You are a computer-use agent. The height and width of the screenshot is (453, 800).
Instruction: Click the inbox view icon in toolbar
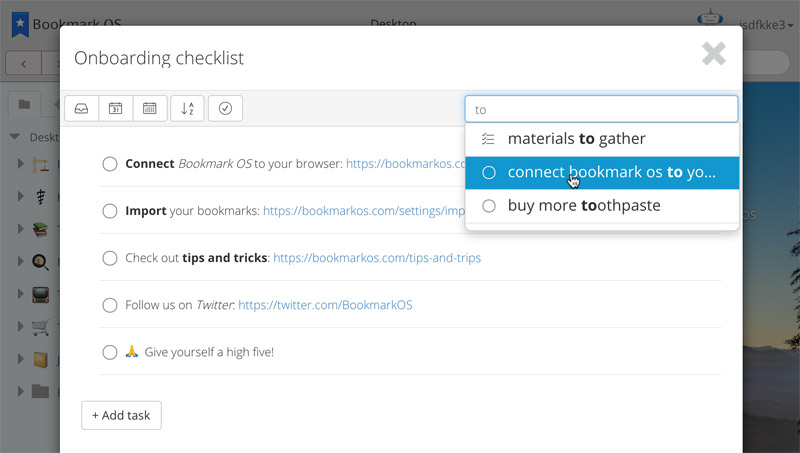pos(81,108)
